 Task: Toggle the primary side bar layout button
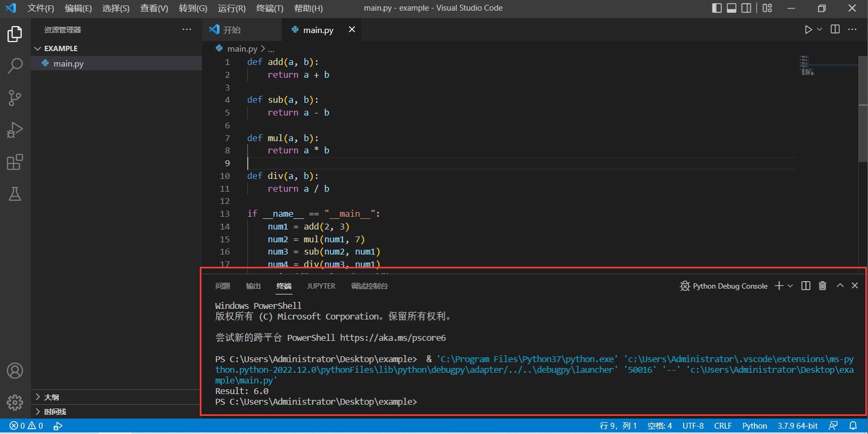[717, 8]
